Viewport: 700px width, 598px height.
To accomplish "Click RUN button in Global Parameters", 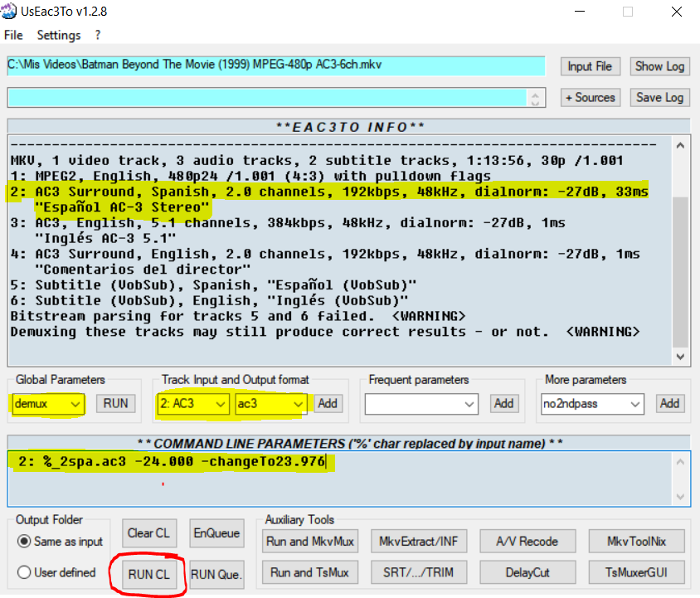I will (x=115, y=403).
